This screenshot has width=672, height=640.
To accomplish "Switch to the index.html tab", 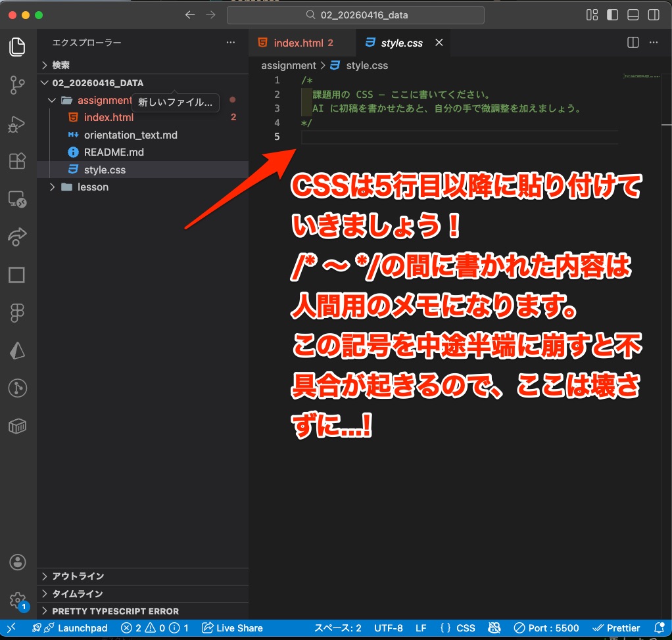I will click(x=302, y=43).
